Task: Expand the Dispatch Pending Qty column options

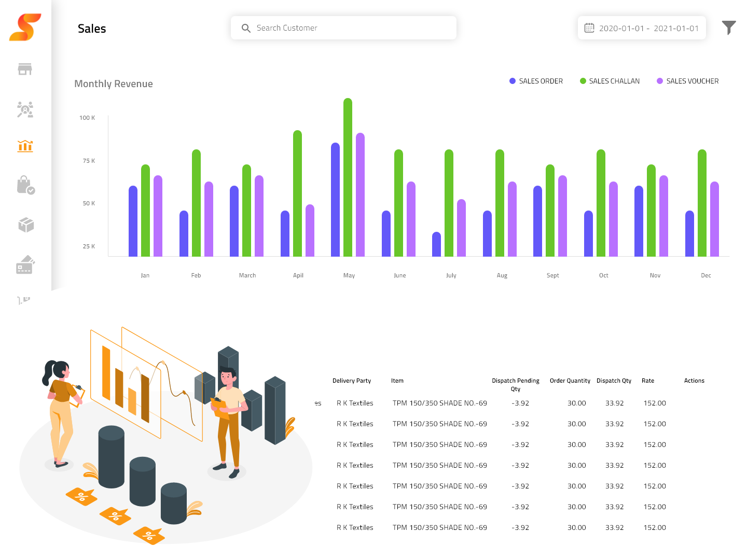Action: [515, 384]
